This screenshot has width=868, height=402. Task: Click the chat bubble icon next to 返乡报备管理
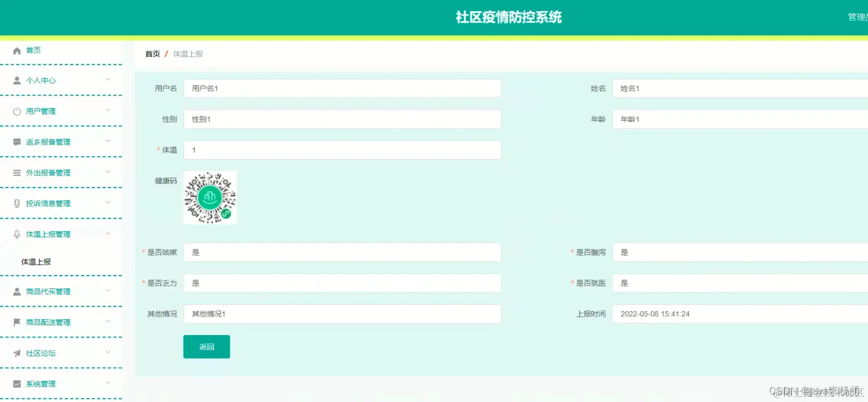point(17,142)
